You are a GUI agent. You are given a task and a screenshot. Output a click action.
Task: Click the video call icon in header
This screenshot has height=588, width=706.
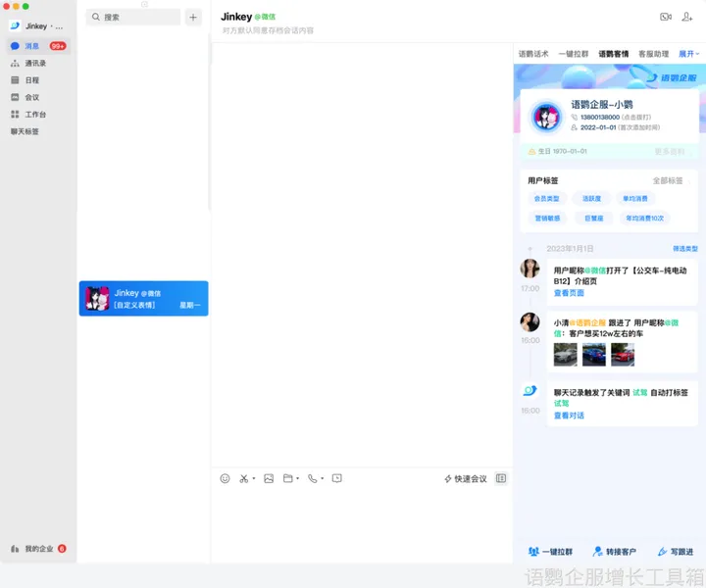coord(666,17)
